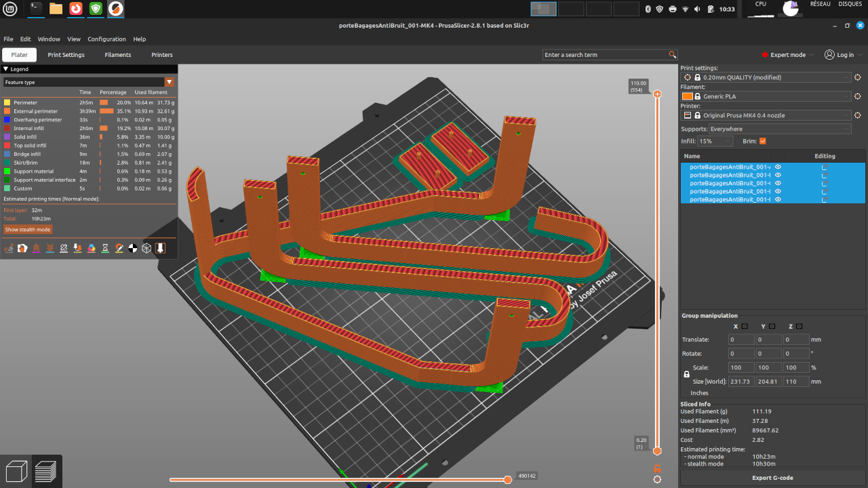
Task: Uncheck the Brim checkbox
Action: [x=763, y=141]
